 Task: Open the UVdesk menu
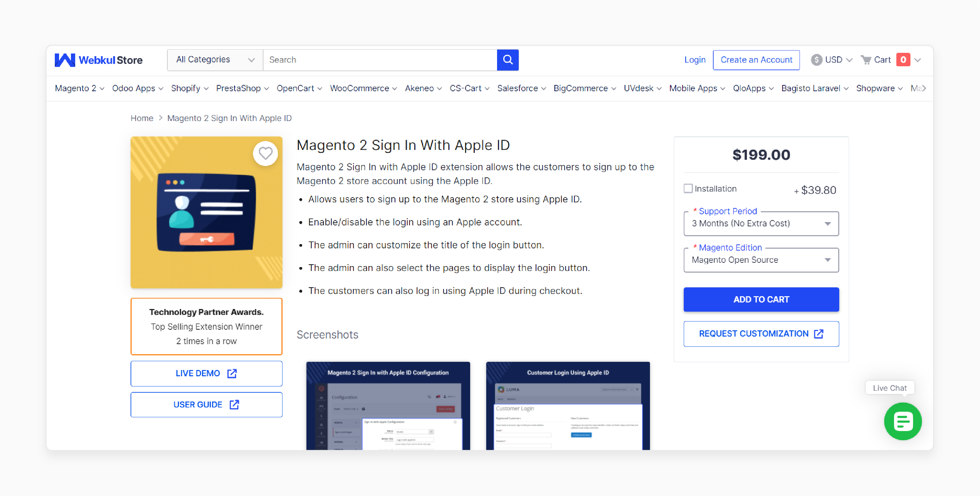pos(642,88)
